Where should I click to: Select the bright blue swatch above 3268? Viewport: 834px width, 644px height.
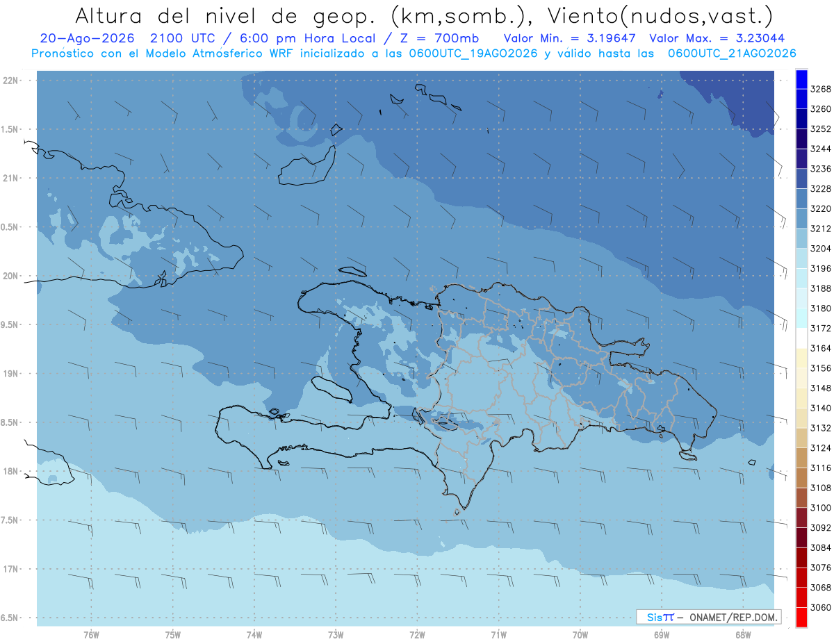801,79
